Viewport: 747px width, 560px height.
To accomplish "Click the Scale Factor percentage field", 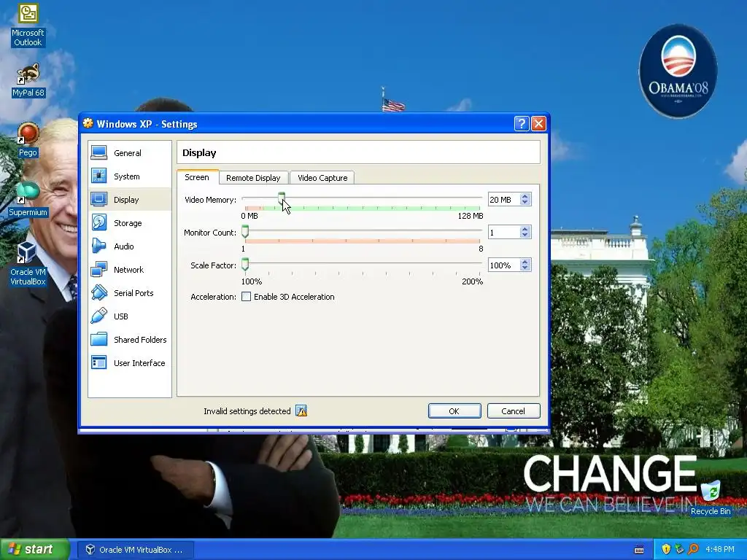I will [x=504, y=265].
